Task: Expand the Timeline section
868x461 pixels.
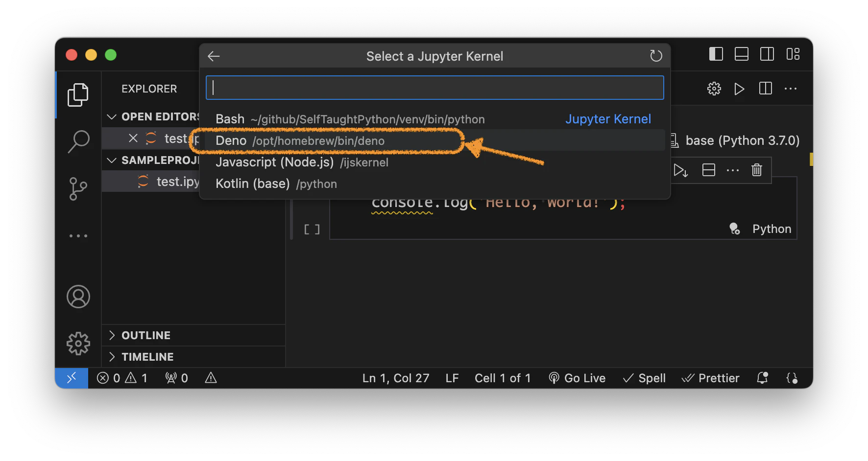Action: [x=193, y=357]
